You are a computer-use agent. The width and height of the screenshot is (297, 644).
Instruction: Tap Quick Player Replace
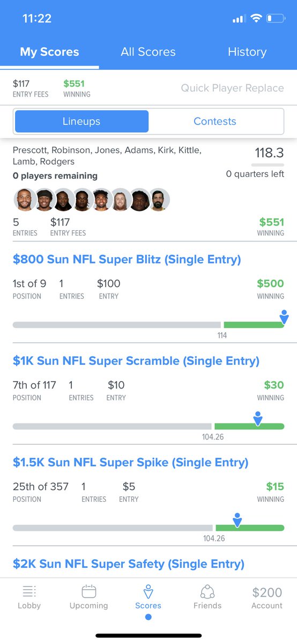pyautogui.click(x=232, y=88)
